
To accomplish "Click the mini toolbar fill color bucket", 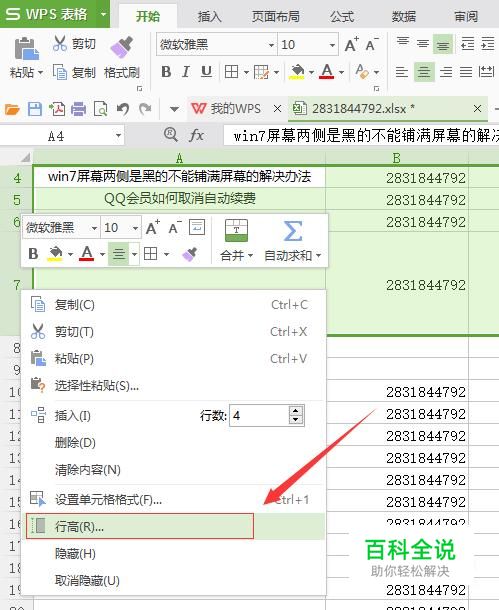I will 55,254.
